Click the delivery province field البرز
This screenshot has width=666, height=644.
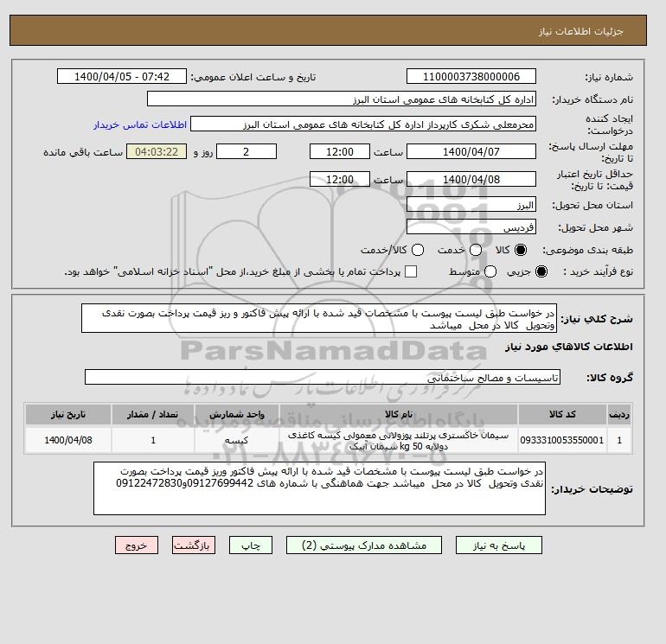(471, 205)
